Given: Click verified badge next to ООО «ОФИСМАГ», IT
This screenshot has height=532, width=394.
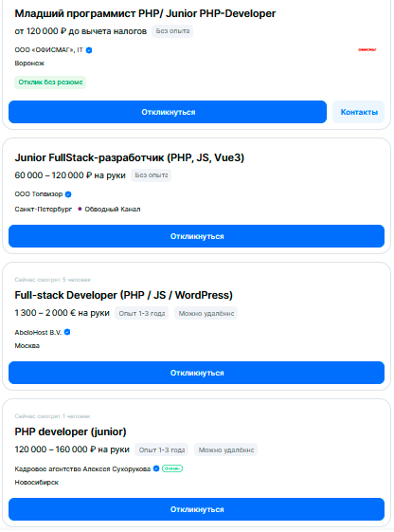Looking at the screenshot, I should pyautogui.click(x=89, y=50).
